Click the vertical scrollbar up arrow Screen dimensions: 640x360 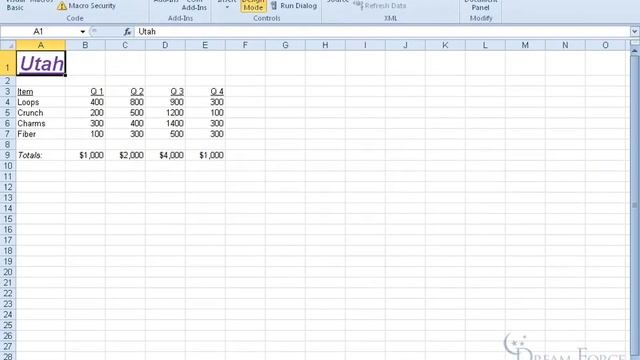(635, 51)
